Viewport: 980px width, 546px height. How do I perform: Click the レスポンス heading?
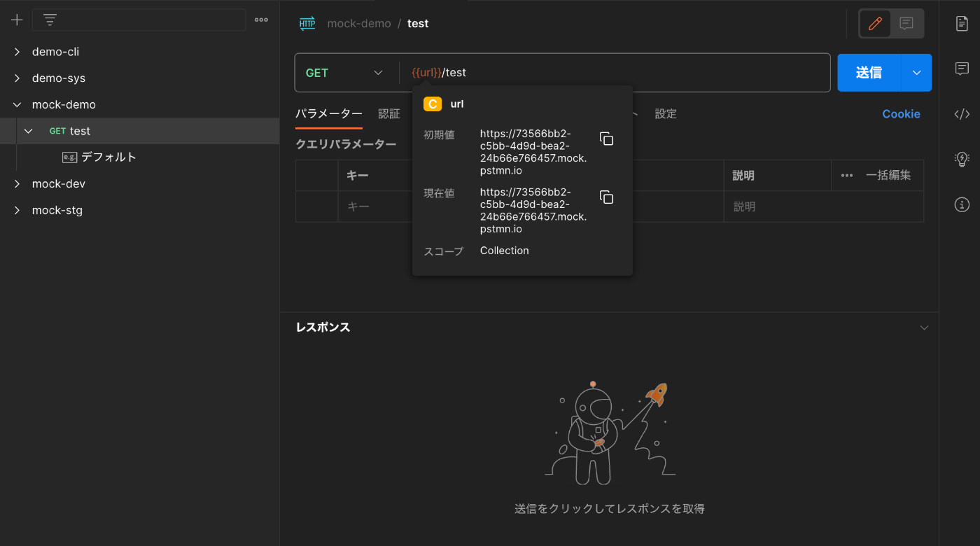coord(323,328)
